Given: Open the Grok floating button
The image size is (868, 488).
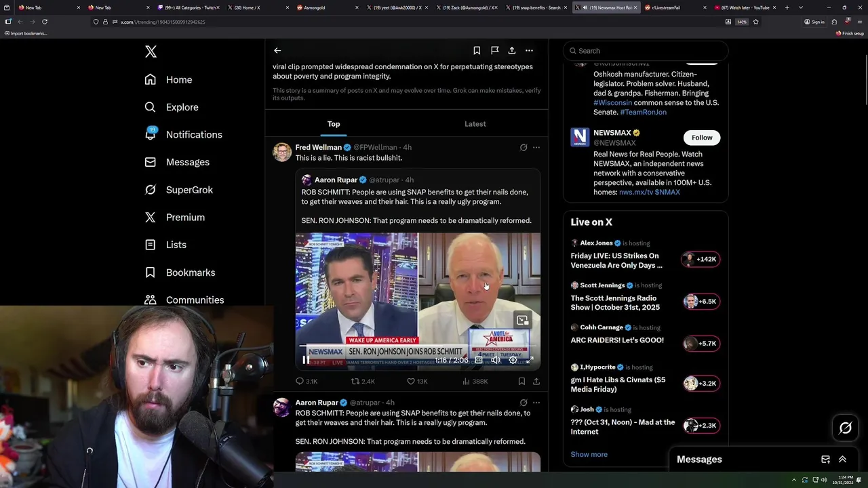Looking at the screenshot, I should (x=846, y=428).
